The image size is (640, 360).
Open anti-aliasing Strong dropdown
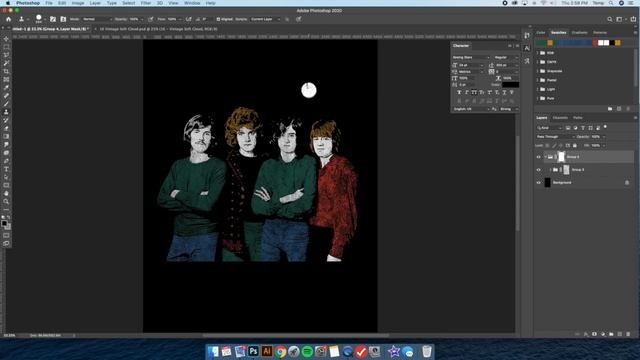coord(509,109)
